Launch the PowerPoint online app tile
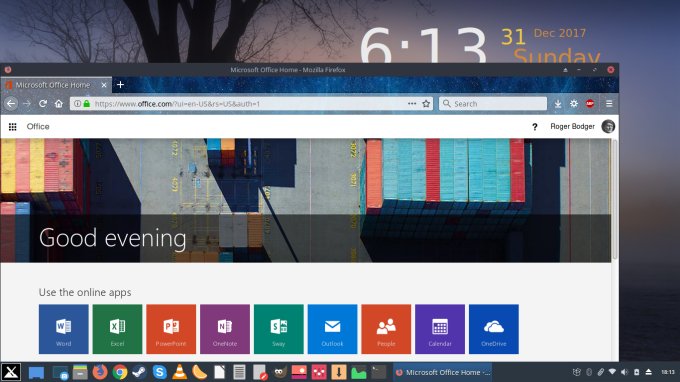This screenshot has width=680, height=382. [171, 329]
